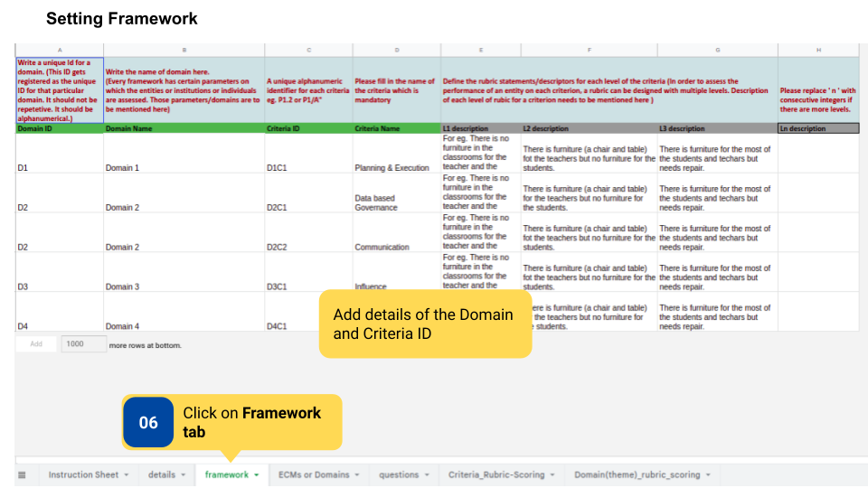Open the questions sheet tab
The image size is (868, 488).
coord(399,474)
